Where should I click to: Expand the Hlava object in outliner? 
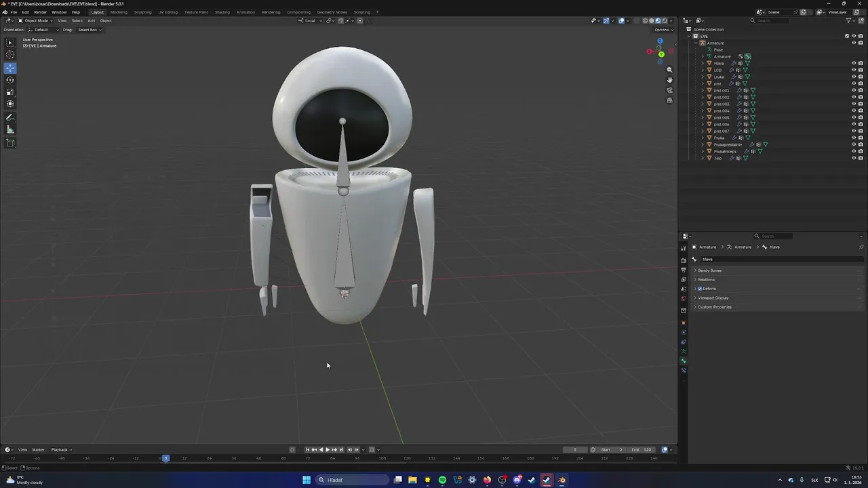(703, 63)
